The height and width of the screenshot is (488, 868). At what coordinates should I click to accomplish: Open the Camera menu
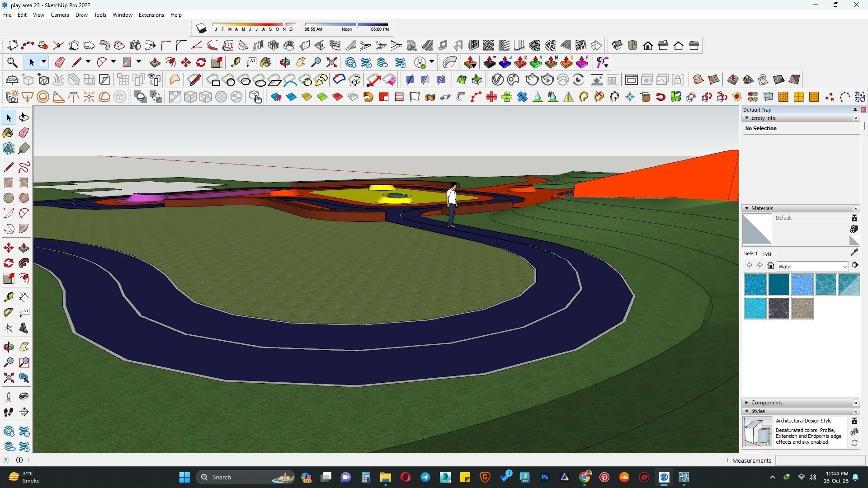(x=60, y=15)
